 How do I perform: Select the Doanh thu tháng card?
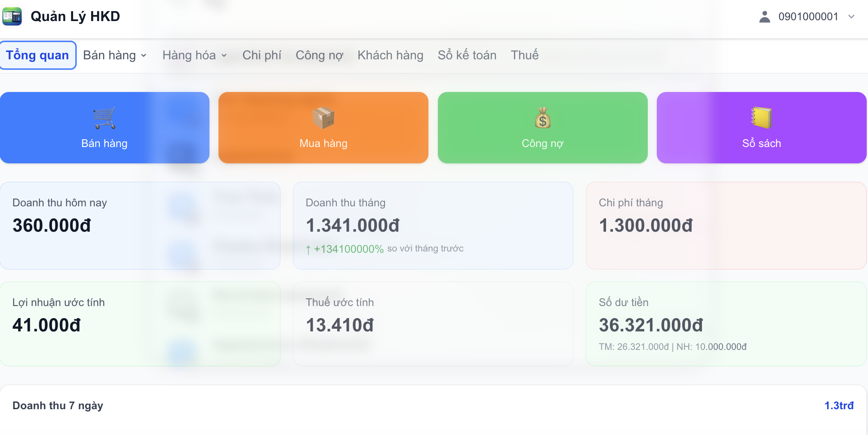coord(433,226)
